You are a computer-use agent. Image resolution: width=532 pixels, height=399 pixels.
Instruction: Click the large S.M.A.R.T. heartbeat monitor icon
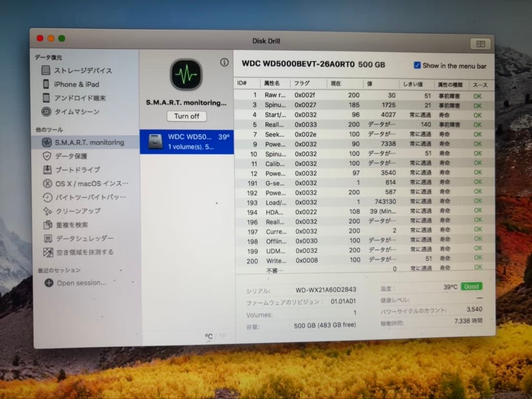(186, 75)
